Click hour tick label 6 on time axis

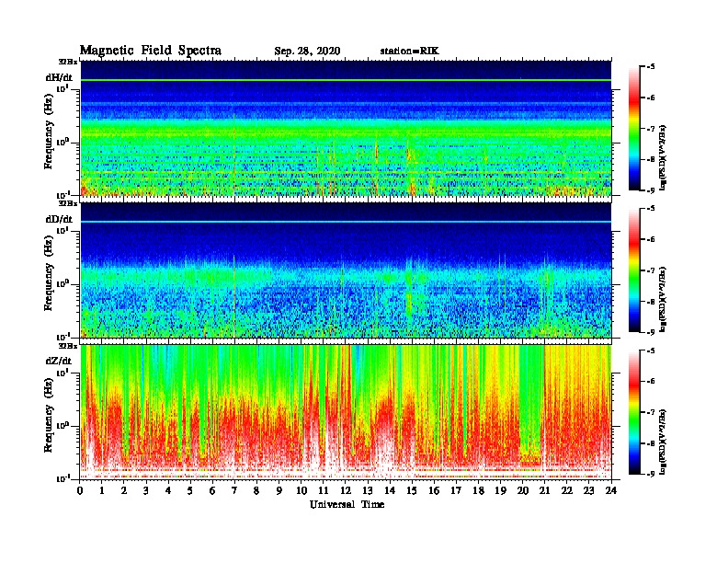[x=212, y=490]
